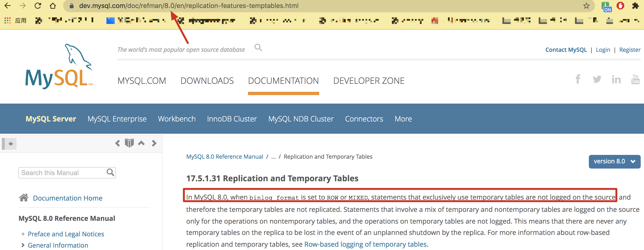Image resolution: width=644 pixels, height=250 pixels.
Task: Open the Workbench section
Action: (177, 119)
